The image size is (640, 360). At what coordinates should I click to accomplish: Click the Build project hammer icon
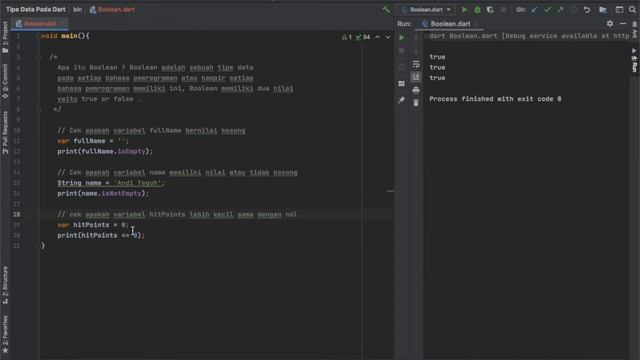(386, 9)
